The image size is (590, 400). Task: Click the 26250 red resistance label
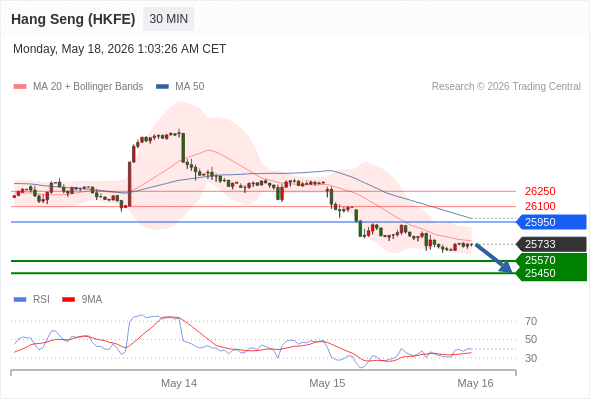click(x=540, y=191)
